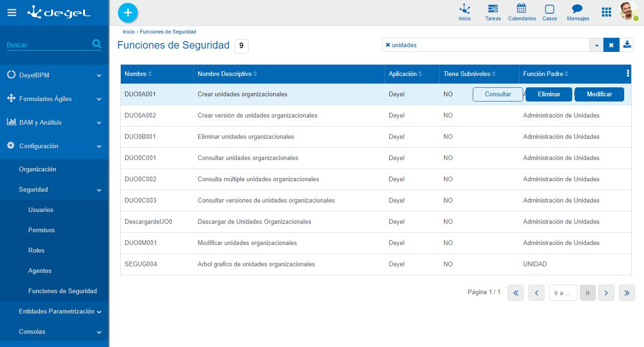The image size is (644, 347).
Task: Open Organización in the sidebar
Action: (x=37, y=169)
